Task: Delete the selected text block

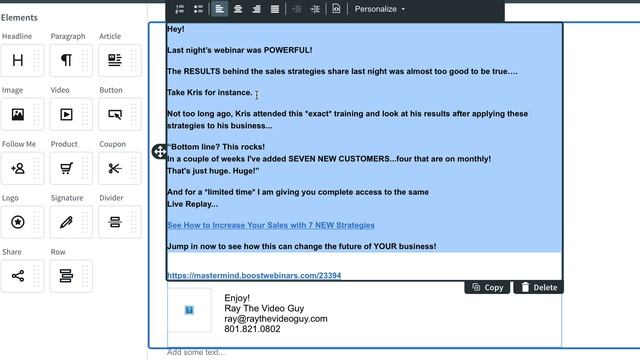Action: pos(539,287)
